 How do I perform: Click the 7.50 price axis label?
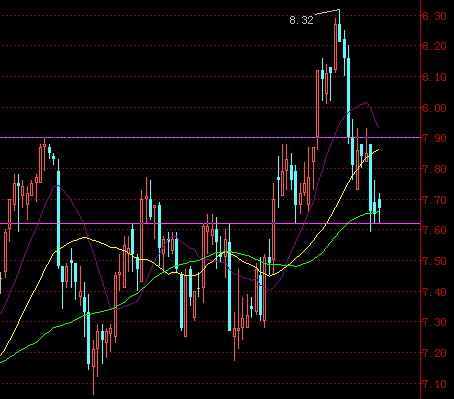(x=435, y=261)
